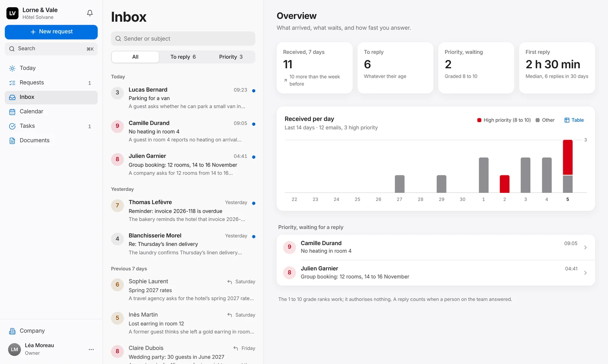Viewport: 608px width, 364px height.
Task: Click gray bar for day 27
Action: point(399,184)
